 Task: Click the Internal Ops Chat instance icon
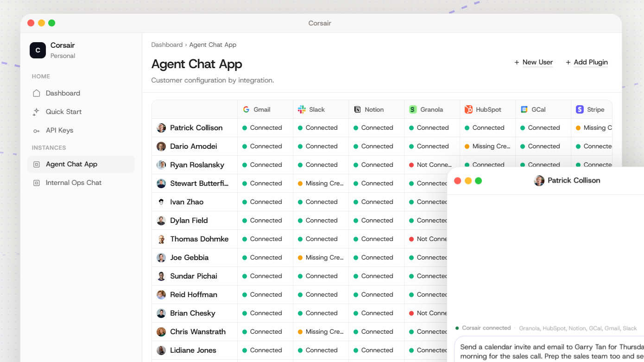click(36, 183)
